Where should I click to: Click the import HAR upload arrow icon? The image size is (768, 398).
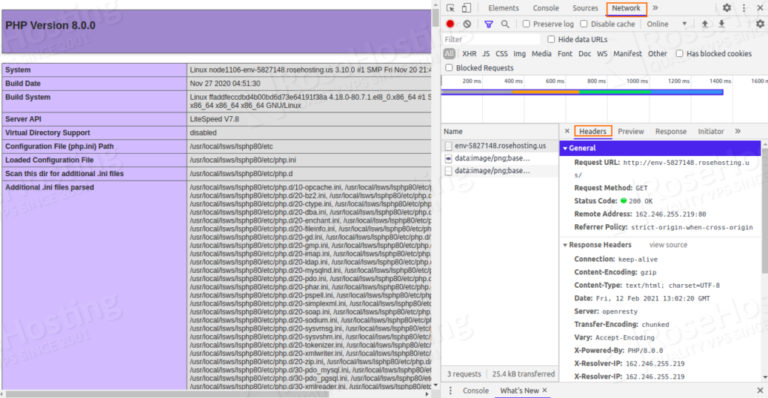[x=705, y=23]
